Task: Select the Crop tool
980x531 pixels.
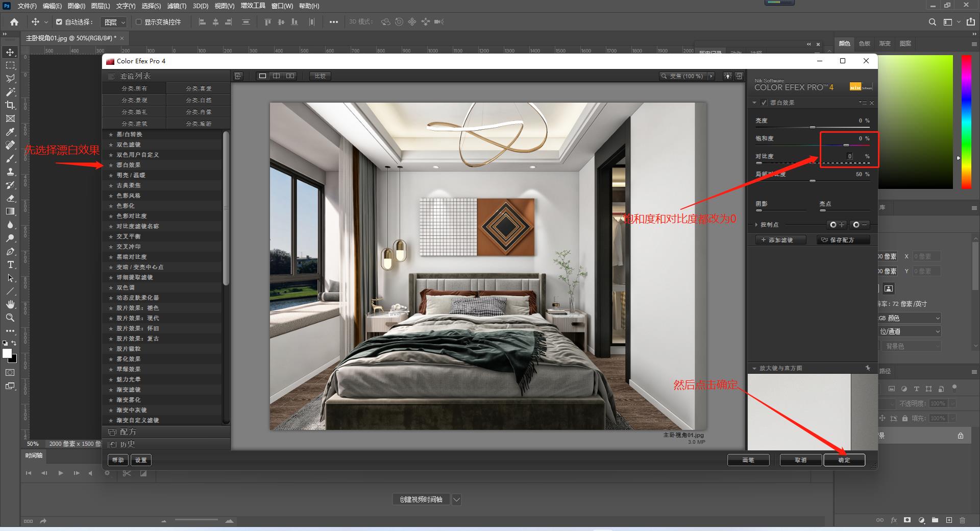Action: pyautogui.click(x=10, y=105)
